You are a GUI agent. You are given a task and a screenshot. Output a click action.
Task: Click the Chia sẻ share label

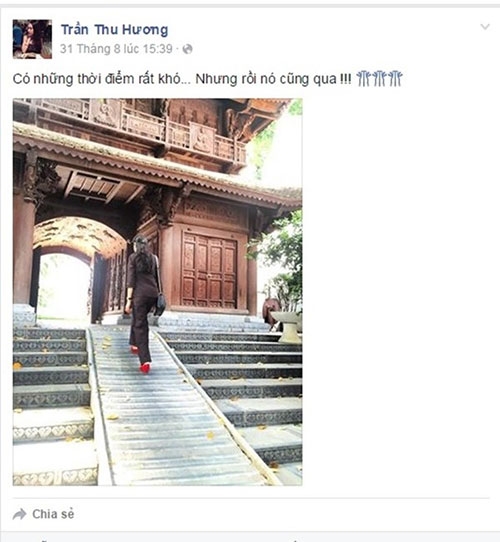[x=53, y=514]
